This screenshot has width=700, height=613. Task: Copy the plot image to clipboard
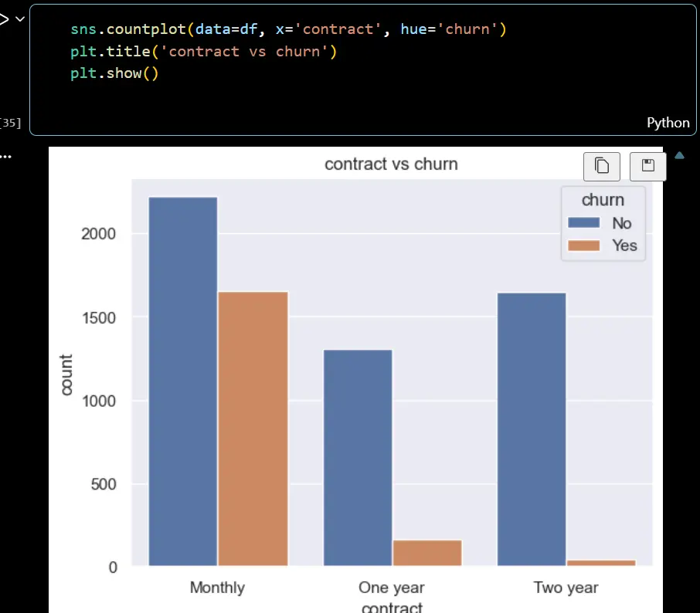click(x=601, y=166)
